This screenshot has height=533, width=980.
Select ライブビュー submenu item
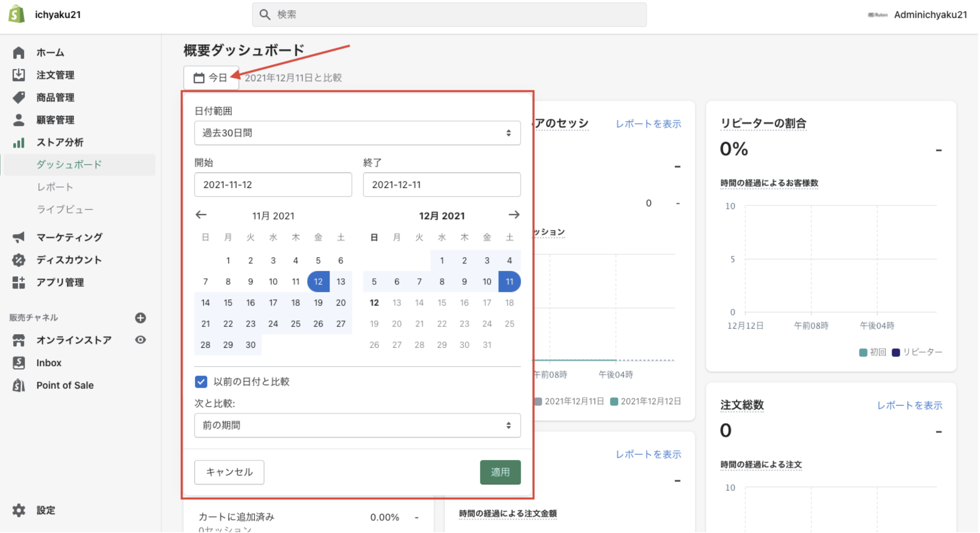[65, 210]
